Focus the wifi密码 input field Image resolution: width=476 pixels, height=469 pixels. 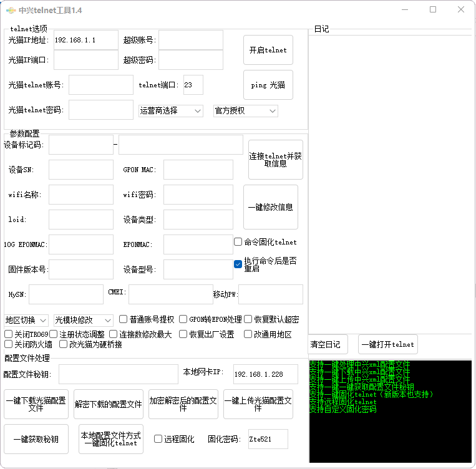(198, 195)
